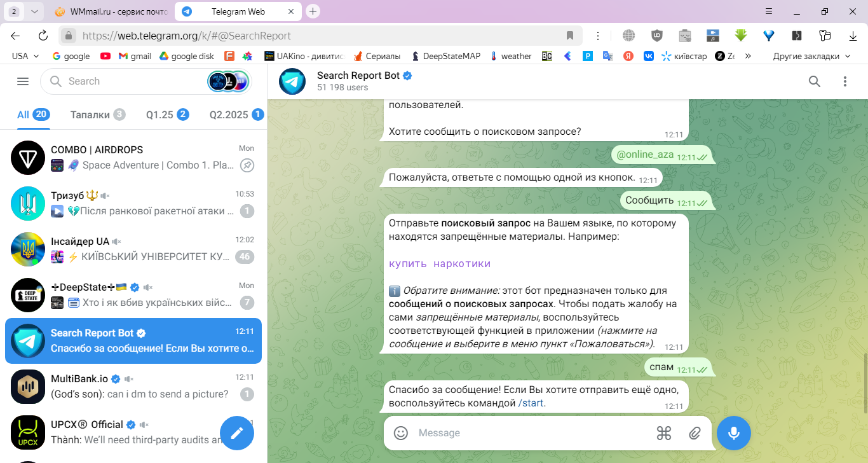The height and width of the screenshot is (463, 868).
Task: Open chat options three-dot menu
Action: coord(844,81)
